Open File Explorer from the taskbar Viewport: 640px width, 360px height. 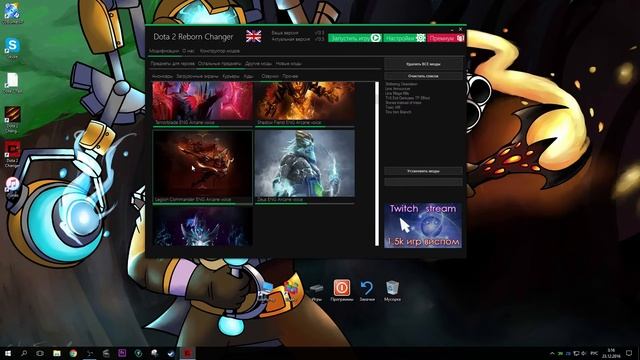[x=57, y=353]
